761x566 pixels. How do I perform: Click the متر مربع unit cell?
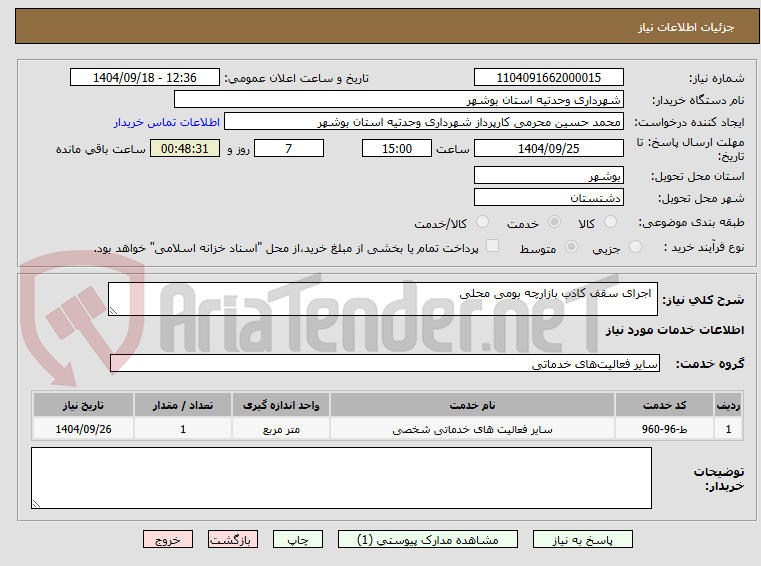click(x=281, y=429)
